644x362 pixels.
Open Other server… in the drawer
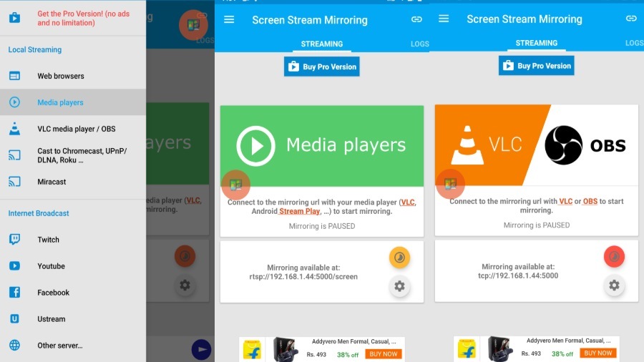(59, 346)
